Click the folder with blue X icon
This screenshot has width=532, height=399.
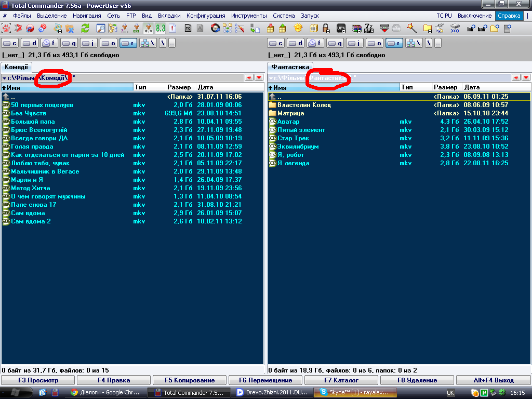click(70, 28)
